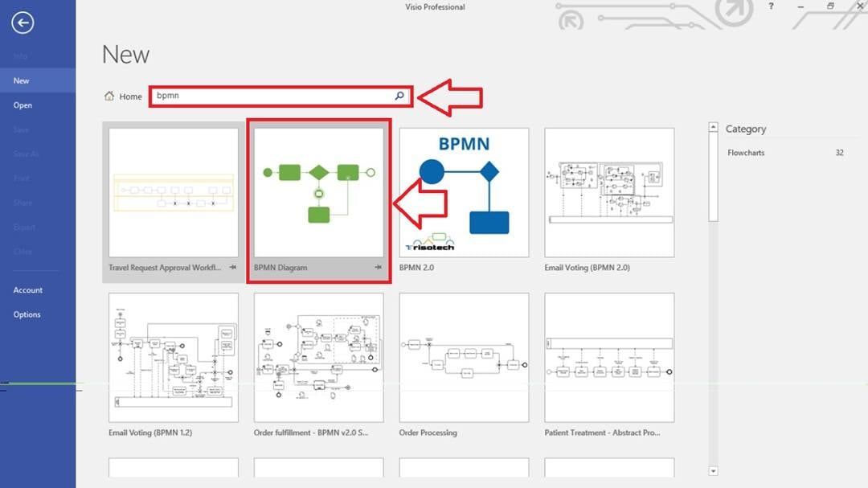Pin the Travel Request Approval Workflow template
The image size is (868, 488).
[231, 268]
